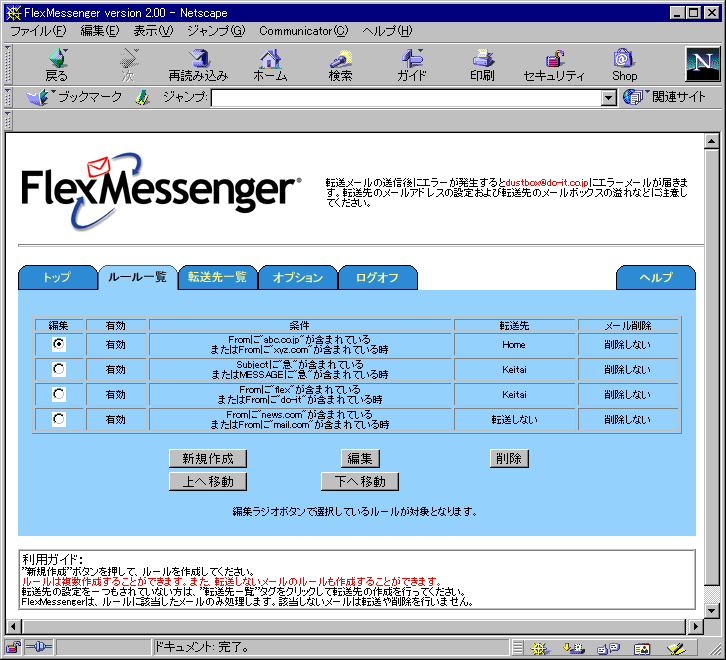Click the 転送しない cell
Viewport: 726px width, 660px height.
coord(514,420)
